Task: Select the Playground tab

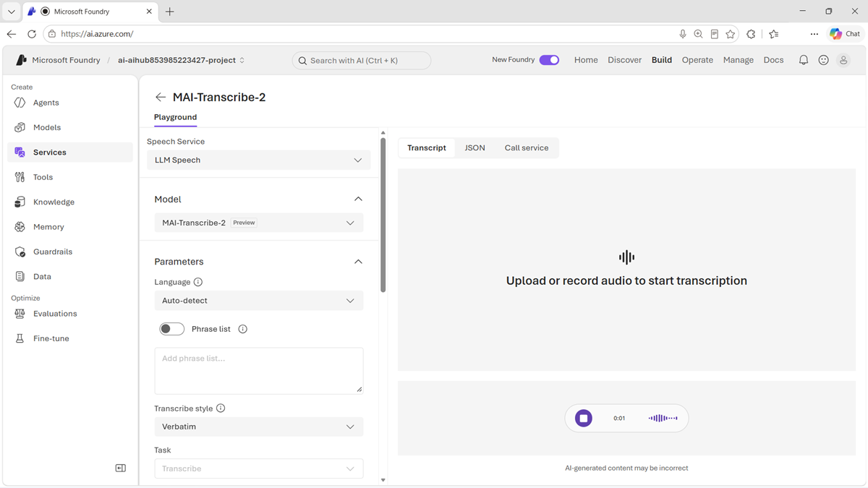Action: 175,117
